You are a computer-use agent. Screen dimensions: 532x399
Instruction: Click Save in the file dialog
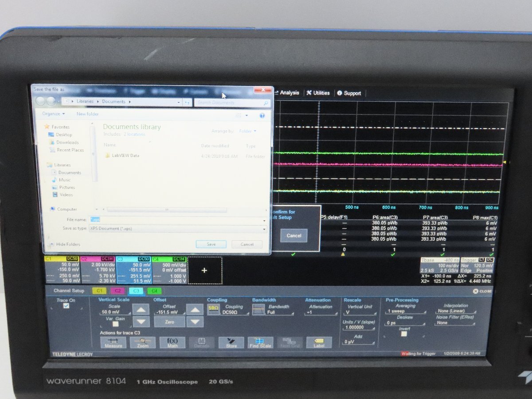pyautogui.click(x=211, y=244)
